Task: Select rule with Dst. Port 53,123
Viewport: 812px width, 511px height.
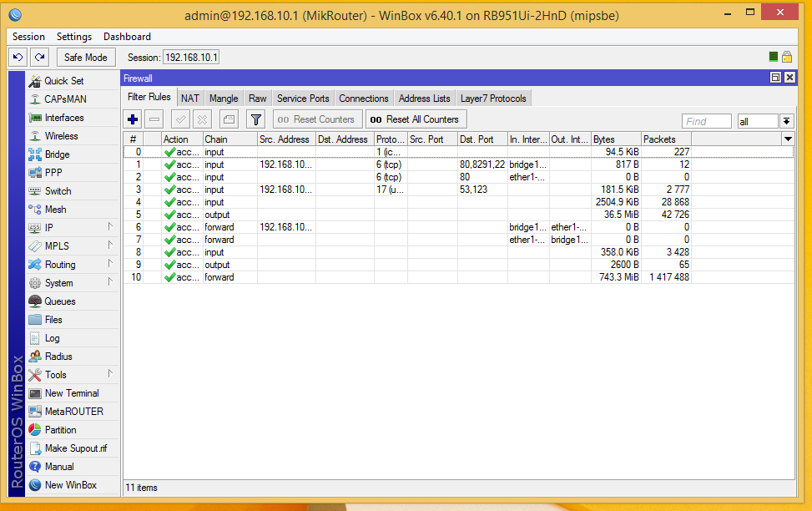Action: 458,190
